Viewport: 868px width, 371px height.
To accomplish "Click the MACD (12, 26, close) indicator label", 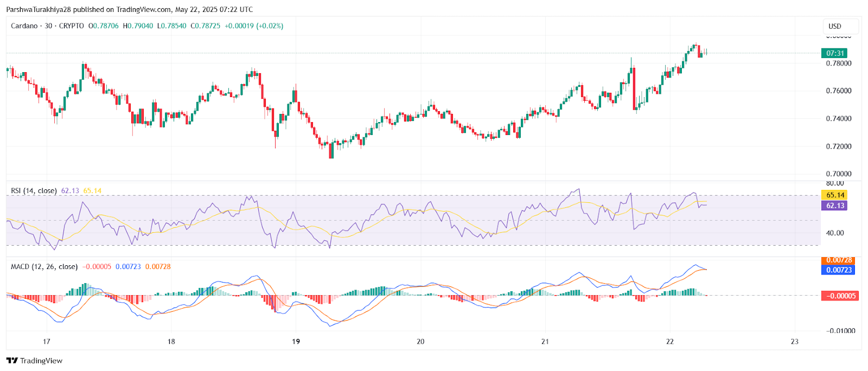I will click(44, 267).
